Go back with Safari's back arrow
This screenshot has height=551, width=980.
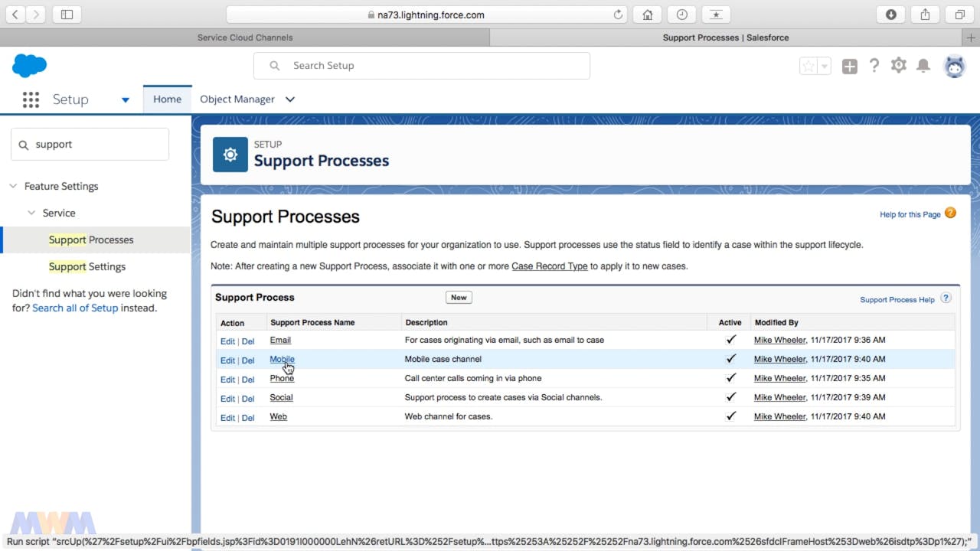coord(15,15)
